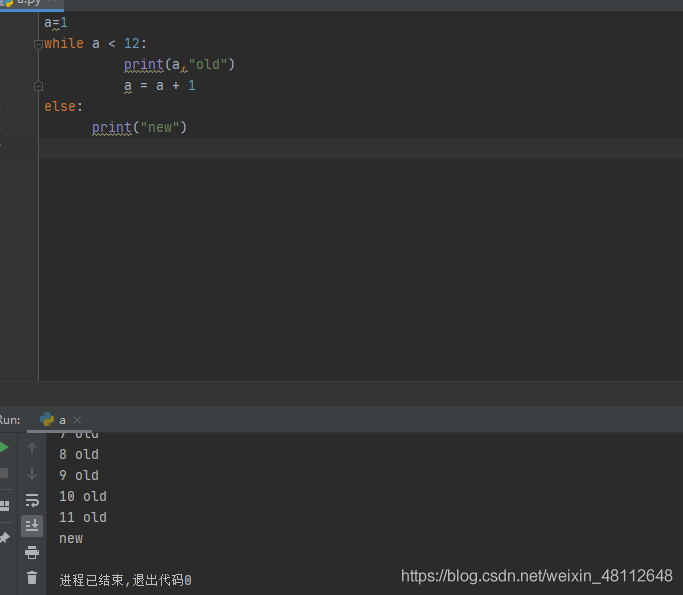Click the fold end marker near a = a + 1
This screenshot has height=595, width=683.
coord(38,86)
